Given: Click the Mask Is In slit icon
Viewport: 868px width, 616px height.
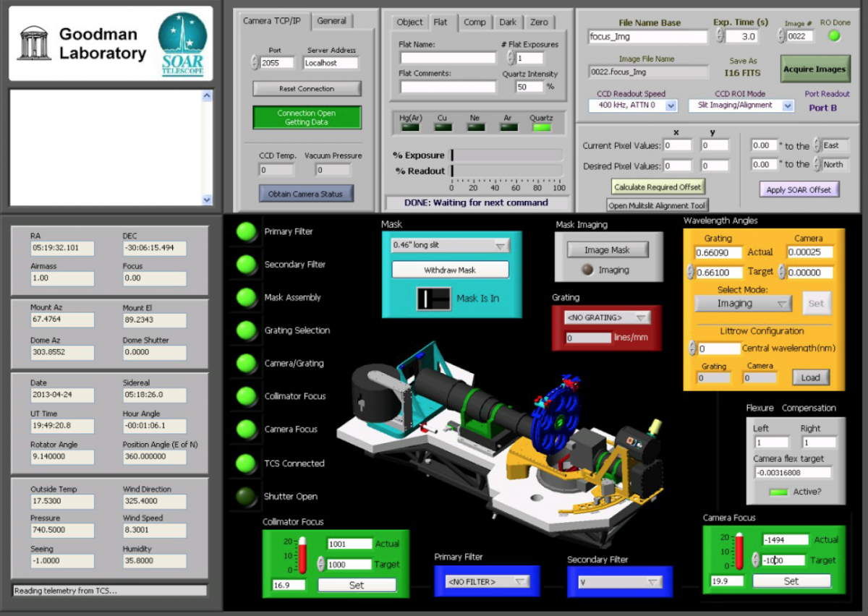Looking at the screenshot, I should click(x=433, y=299).
